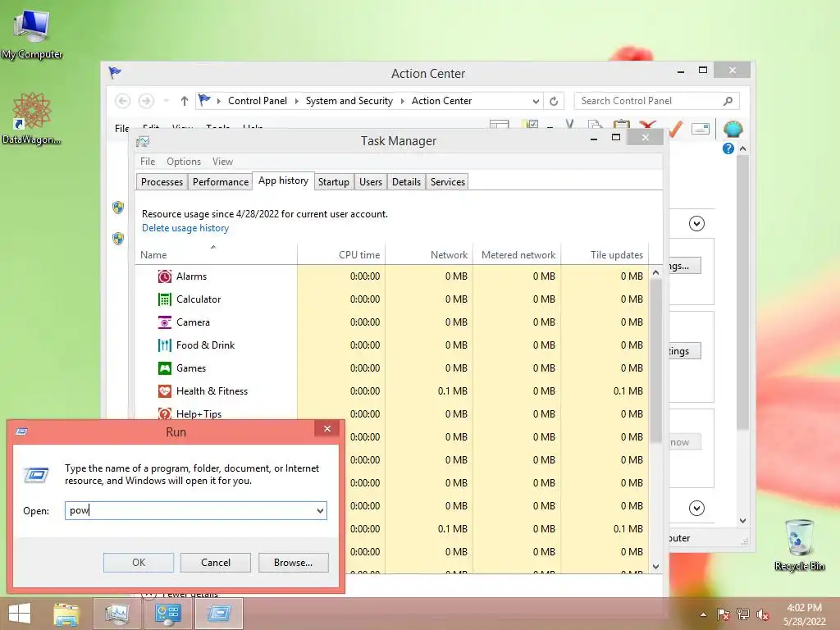Click the muted volume tray icon

coord(763,614)
